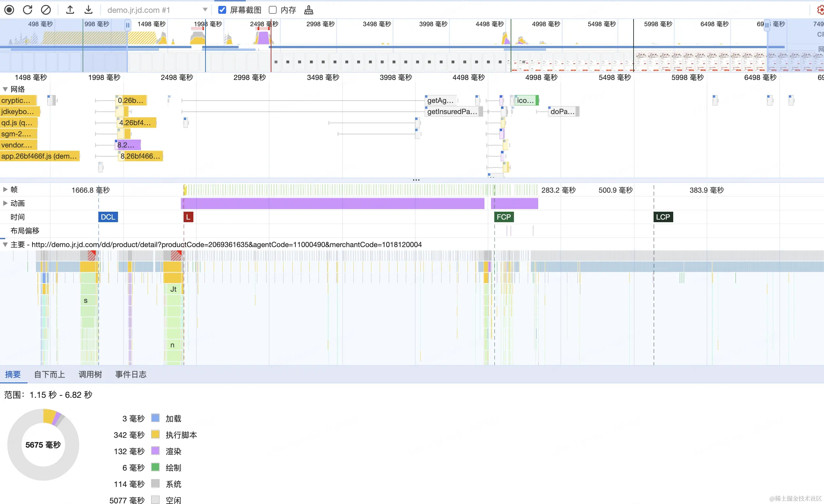This screenshot has height=504, width=824.
Task: Uncheck the 屏幕截图 screenshots checkbox
Action: (x=222, y=10)
